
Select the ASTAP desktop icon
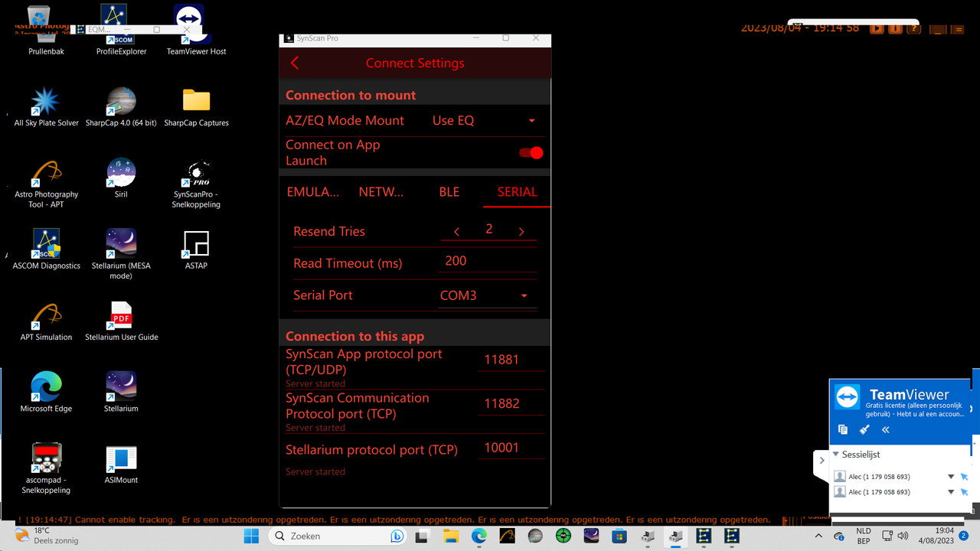coord(196,249)
